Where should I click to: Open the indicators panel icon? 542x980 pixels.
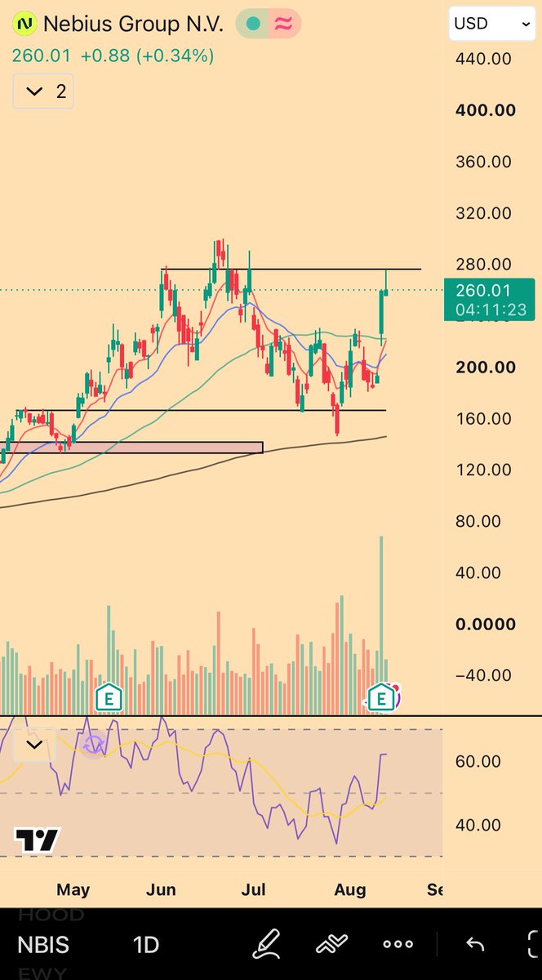(x=331, y=944)
